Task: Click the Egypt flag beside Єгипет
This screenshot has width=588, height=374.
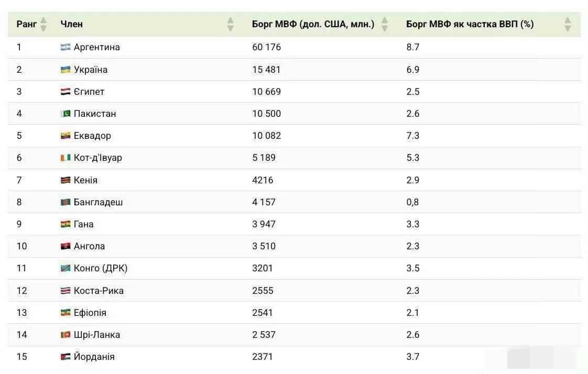Action: 66,92
